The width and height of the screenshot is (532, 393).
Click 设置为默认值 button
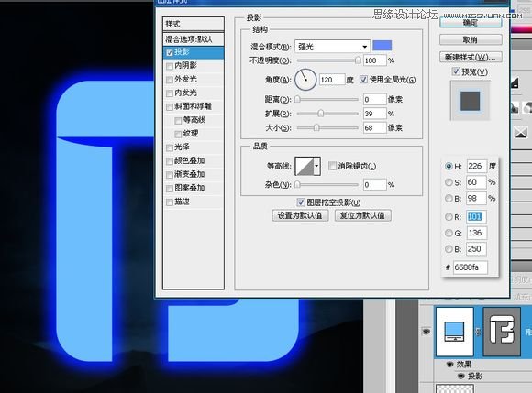[x=300, y=215]
